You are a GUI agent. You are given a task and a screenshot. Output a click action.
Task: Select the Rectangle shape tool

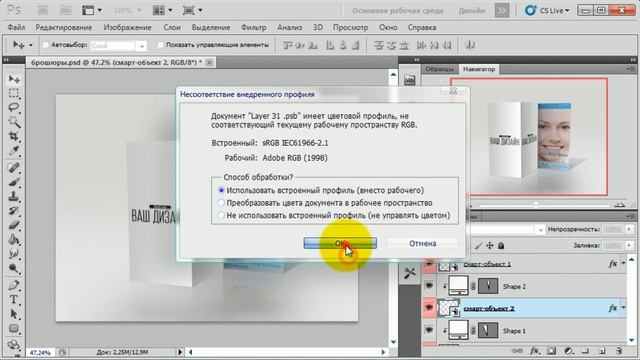(13, 328)
